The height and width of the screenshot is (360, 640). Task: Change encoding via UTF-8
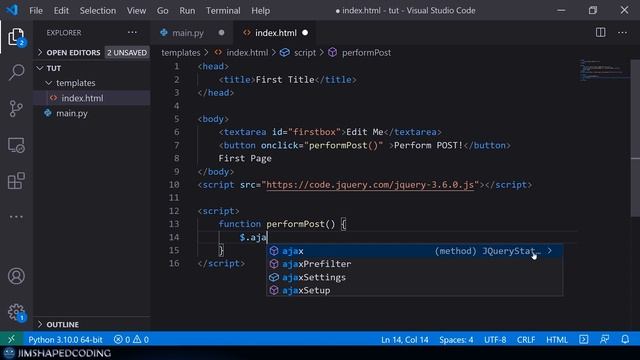[495, 339]
